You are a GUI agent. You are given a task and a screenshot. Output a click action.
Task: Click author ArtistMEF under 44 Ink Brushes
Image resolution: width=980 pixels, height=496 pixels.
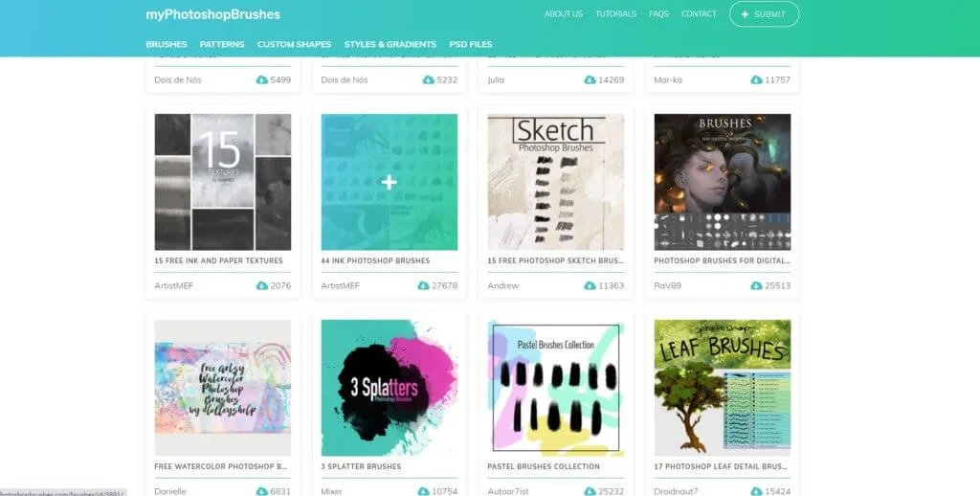pos(341,286)
